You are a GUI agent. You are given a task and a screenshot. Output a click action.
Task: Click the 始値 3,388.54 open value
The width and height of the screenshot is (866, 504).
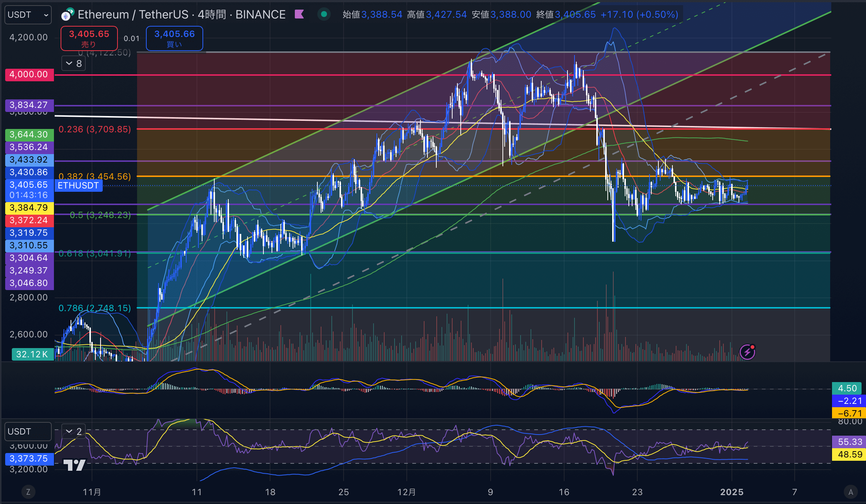[382, 14]
